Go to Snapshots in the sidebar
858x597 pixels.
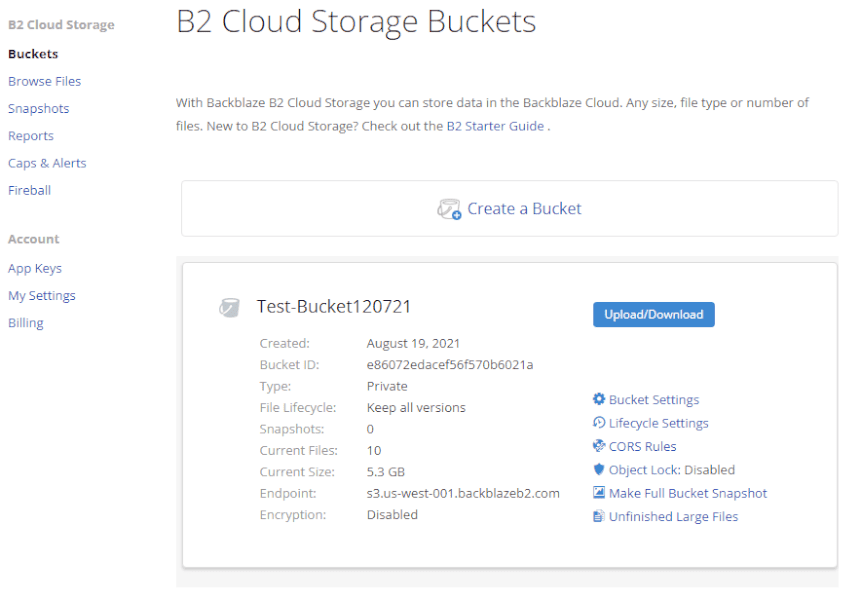click(38, 108)
